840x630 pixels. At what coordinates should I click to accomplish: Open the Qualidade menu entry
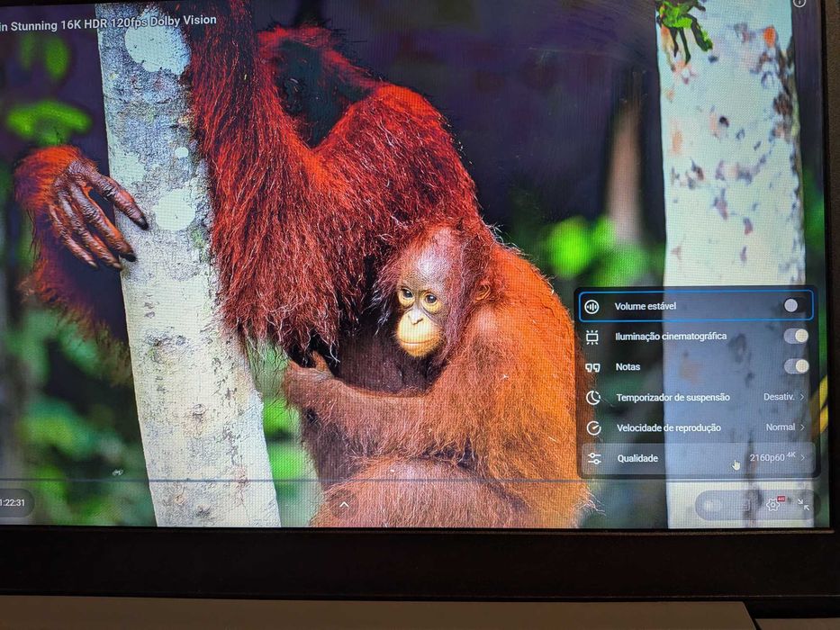click(698, 458)
